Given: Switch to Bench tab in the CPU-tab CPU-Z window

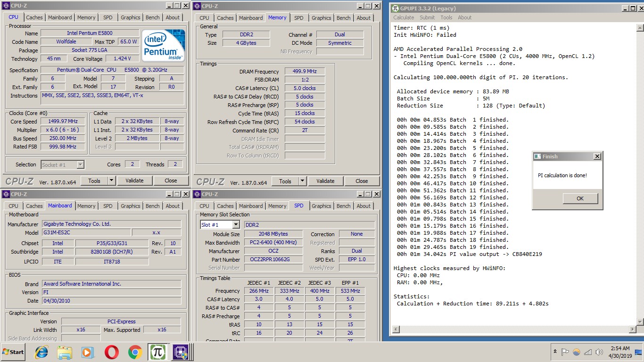Looking at the screenshot, I should (152, 17).
